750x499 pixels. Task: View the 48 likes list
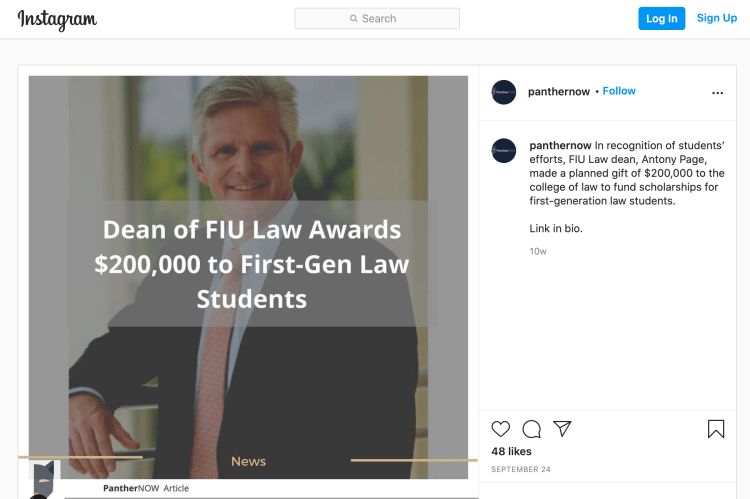511,452
